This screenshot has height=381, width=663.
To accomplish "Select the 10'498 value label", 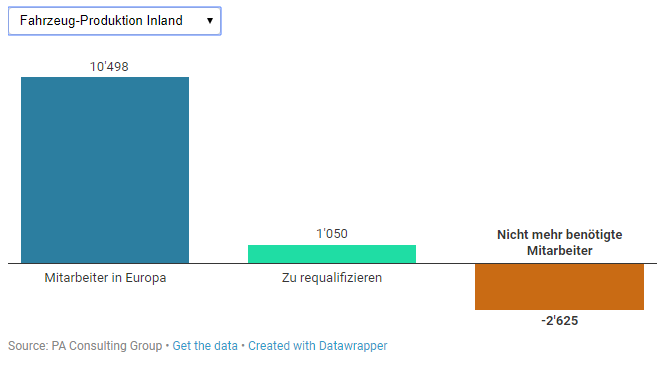I will click(x=109, y=66).
